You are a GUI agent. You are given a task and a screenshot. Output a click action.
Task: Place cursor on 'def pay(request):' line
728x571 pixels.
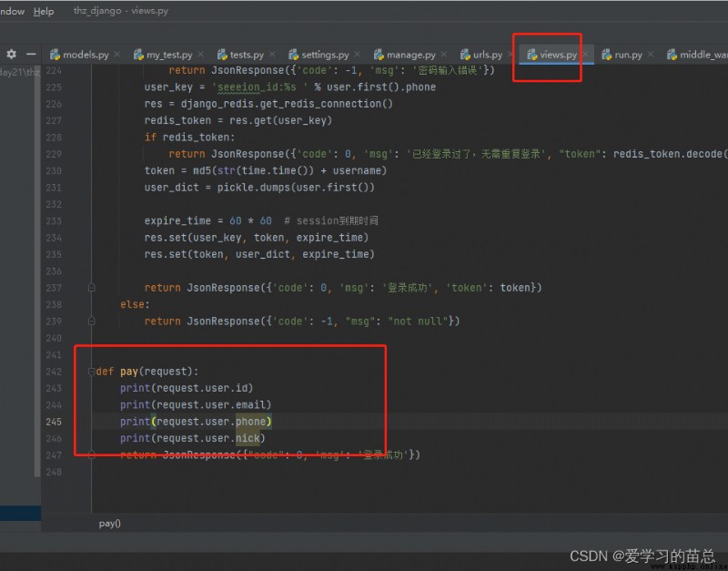pos(147,372)
